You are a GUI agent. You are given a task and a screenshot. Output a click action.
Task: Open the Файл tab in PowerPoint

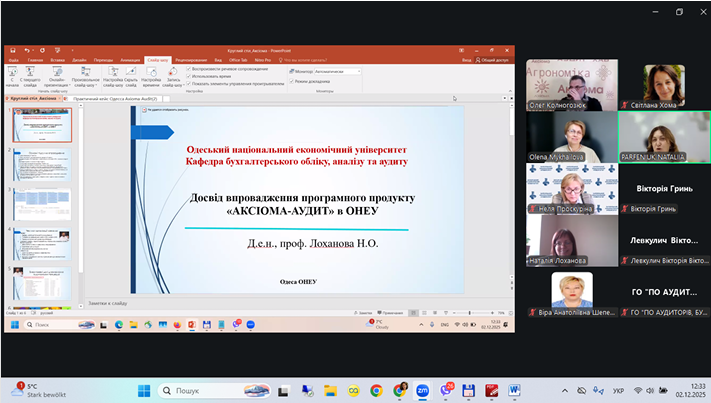14,60
